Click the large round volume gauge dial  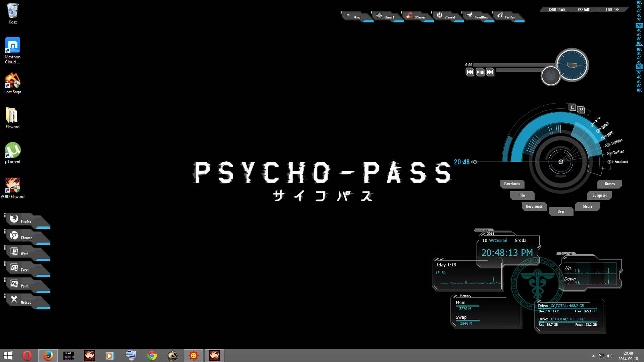coord(572,65)
